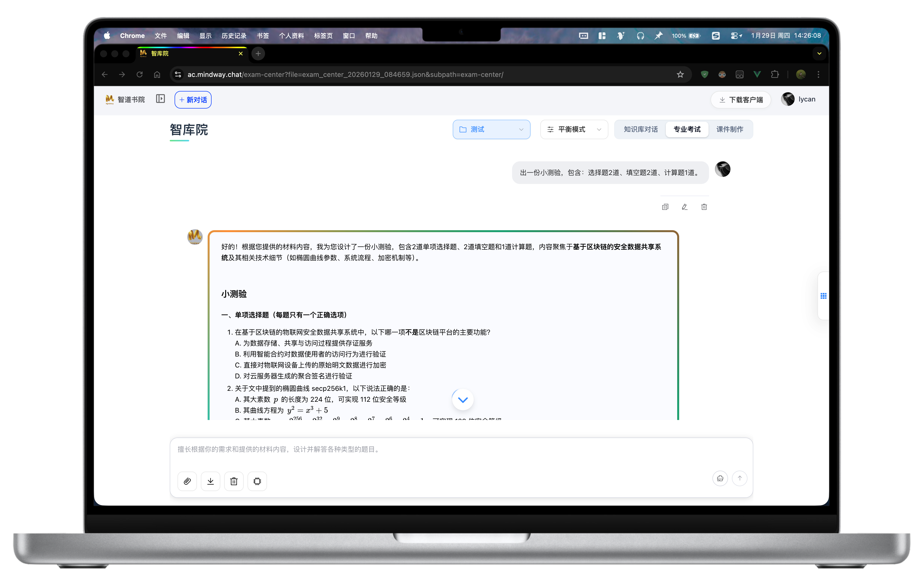
Task: Toggle the sidebar panel icon
Action: [160, 99]
